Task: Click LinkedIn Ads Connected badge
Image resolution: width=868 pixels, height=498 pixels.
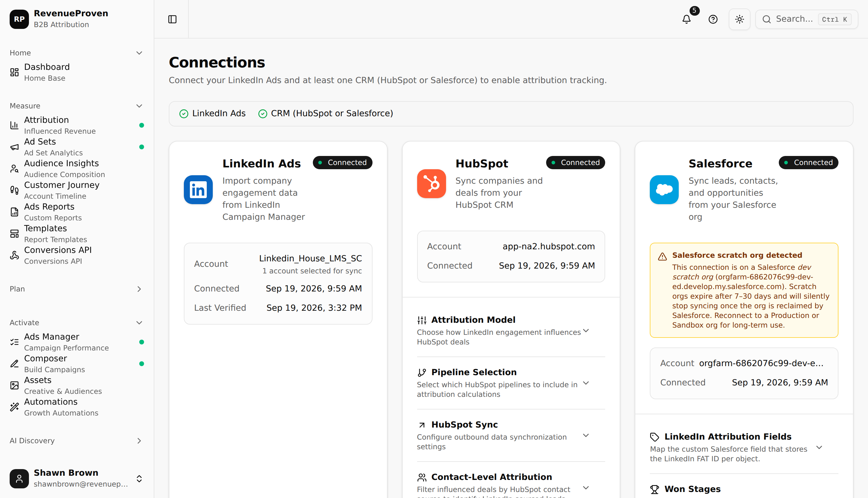Action: click(342, 163)
